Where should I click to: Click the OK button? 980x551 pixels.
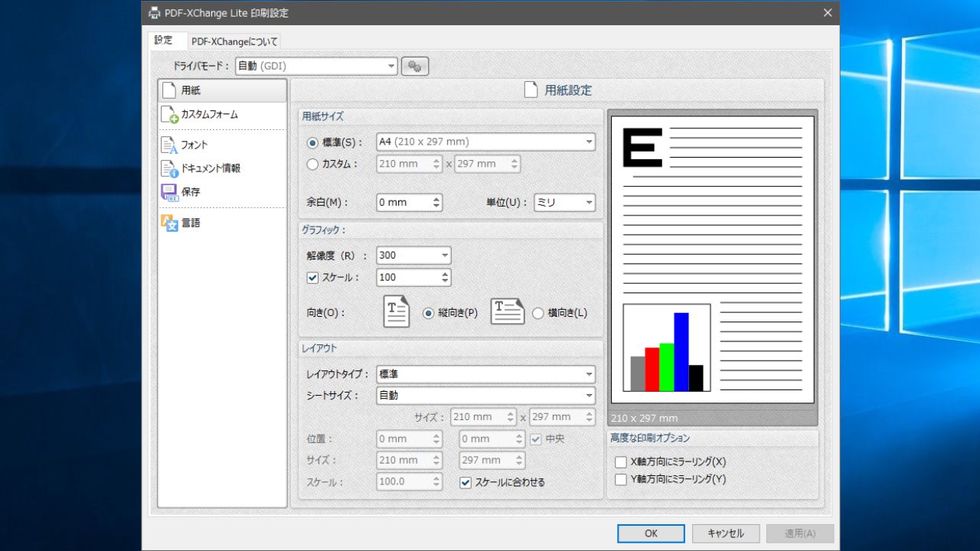pyautogui.click(x=651, y=533)
